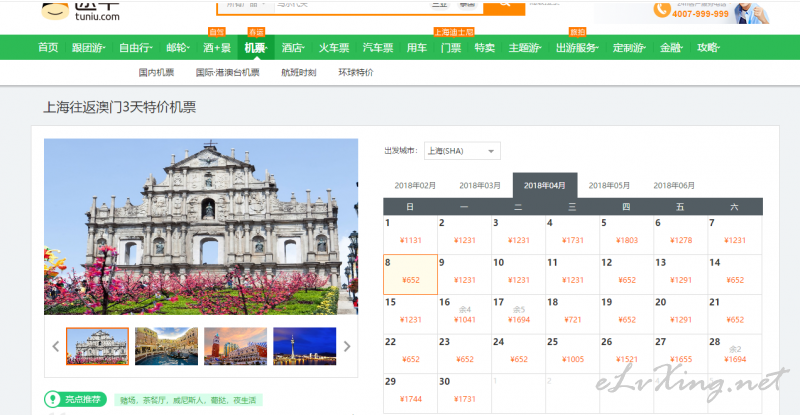Select April 27 priced ¥1655
The height and width of the screenshot is (415, 800).
click(681, 354)
